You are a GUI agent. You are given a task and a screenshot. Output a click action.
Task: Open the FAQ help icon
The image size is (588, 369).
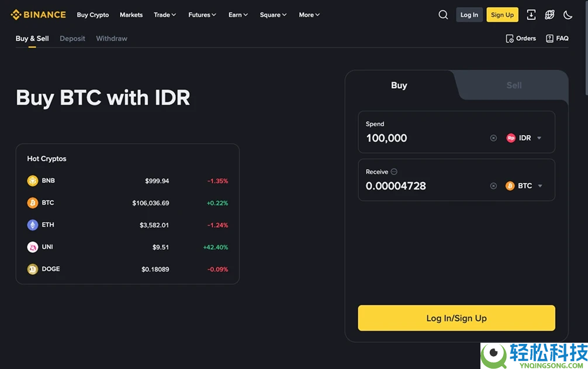coord(549,39)
